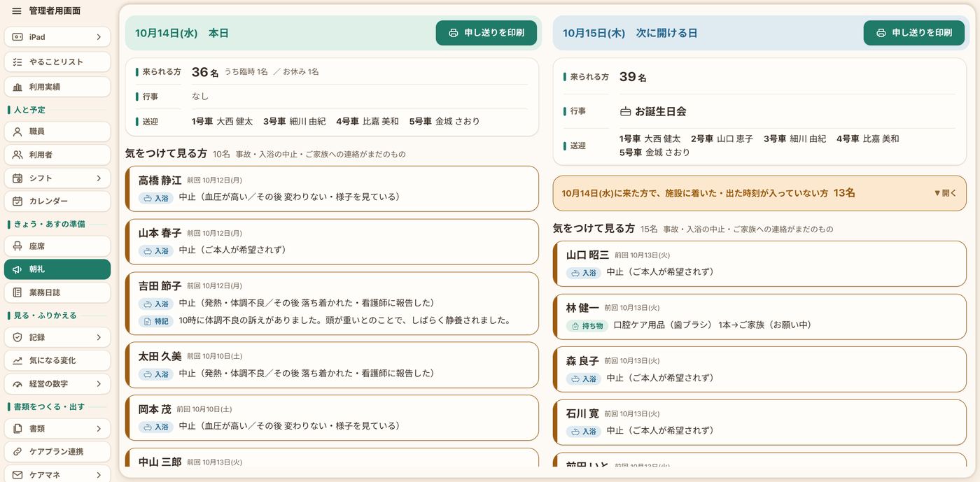
Task: Open iPad menu item
Action: (x=57, y=37)
